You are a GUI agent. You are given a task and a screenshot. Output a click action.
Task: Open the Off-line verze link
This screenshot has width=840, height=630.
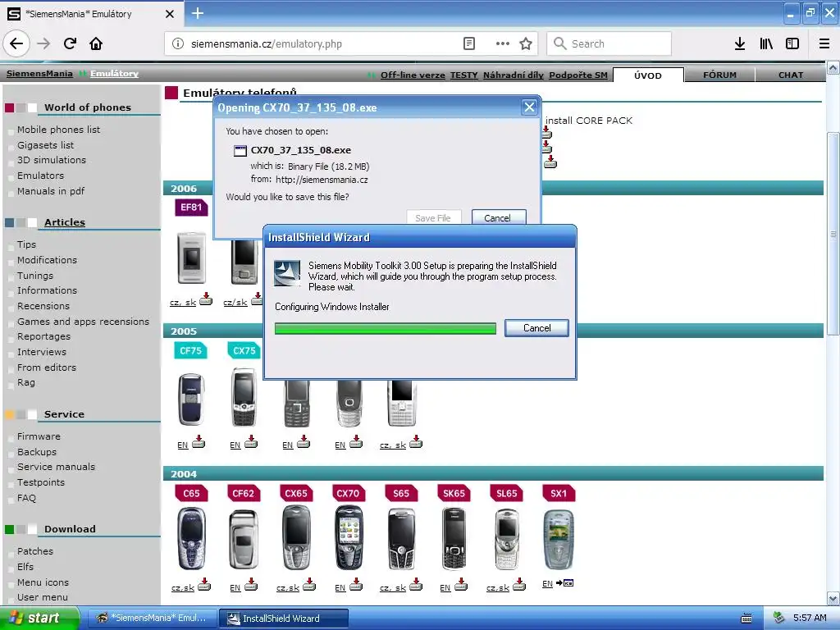pyautogui.click(x=413, y=75)
